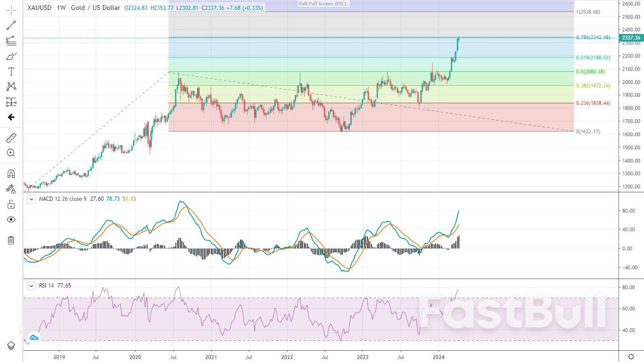Screen dimensions: 644x362
Task: Select the ruler measure tool
Action: click(x=11, y=138)
